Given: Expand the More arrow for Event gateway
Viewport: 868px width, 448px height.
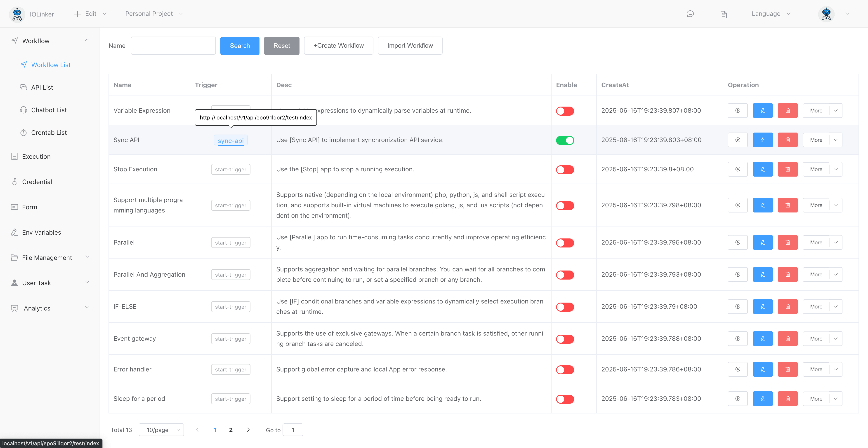Looking at the screenshot, I should (836, 339).
